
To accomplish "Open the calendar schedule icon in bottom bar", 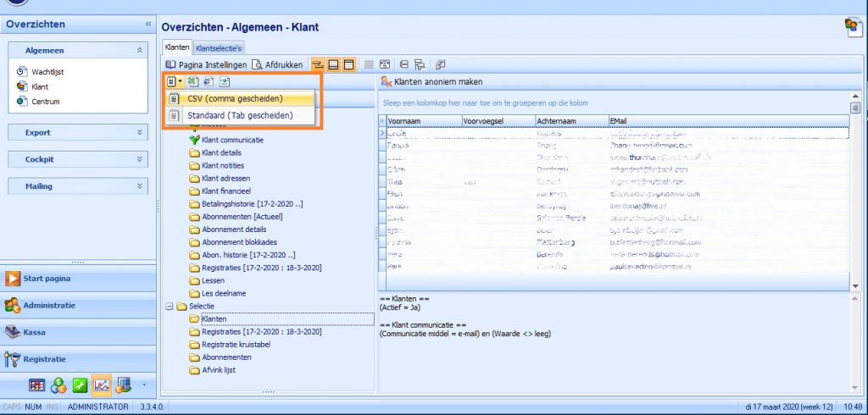I will 37,385.
